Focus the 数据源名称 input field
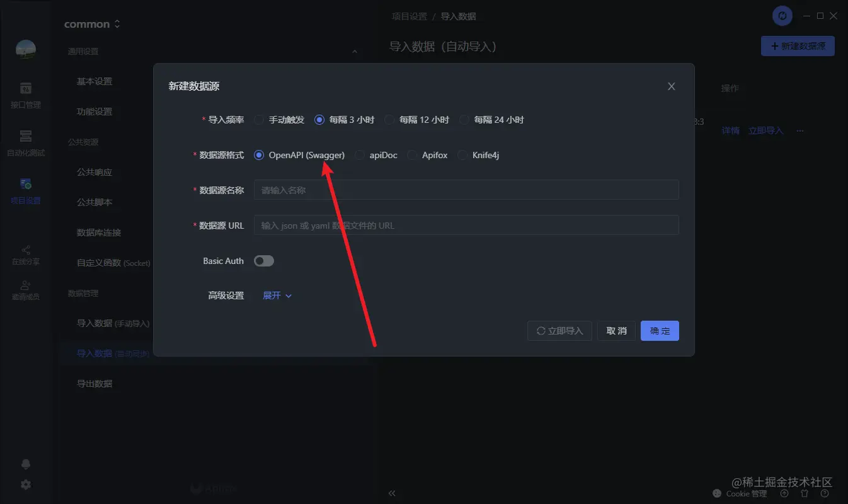 pyautogui.click(x=466, y=190)
